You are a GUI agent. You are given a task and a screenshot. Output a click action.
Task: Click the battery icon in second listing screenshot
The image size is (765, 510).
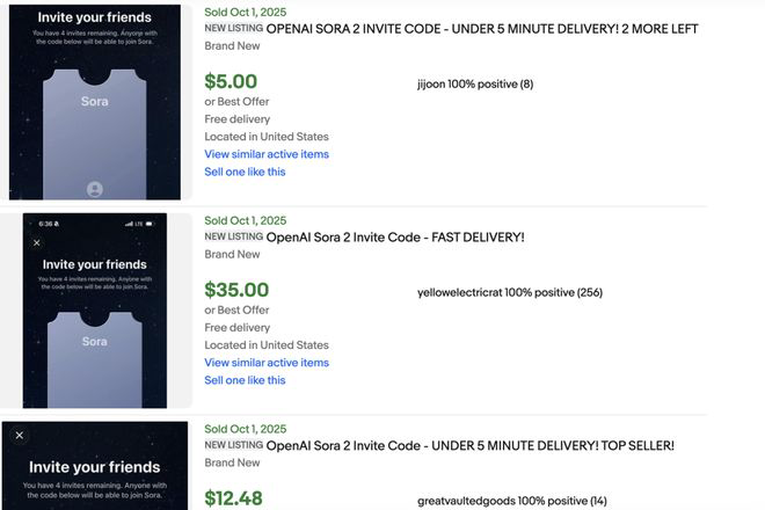coord(150,223)
